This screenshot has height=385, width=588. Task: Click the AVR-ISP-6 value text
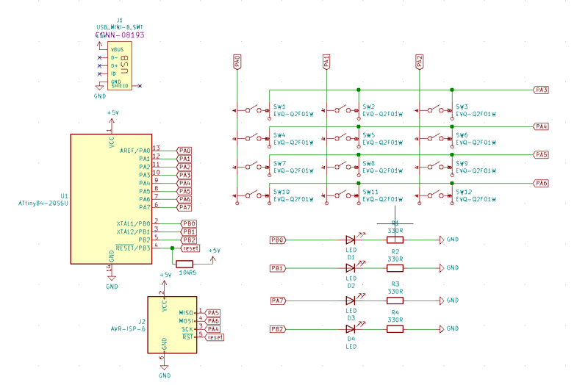pos(128,329)
